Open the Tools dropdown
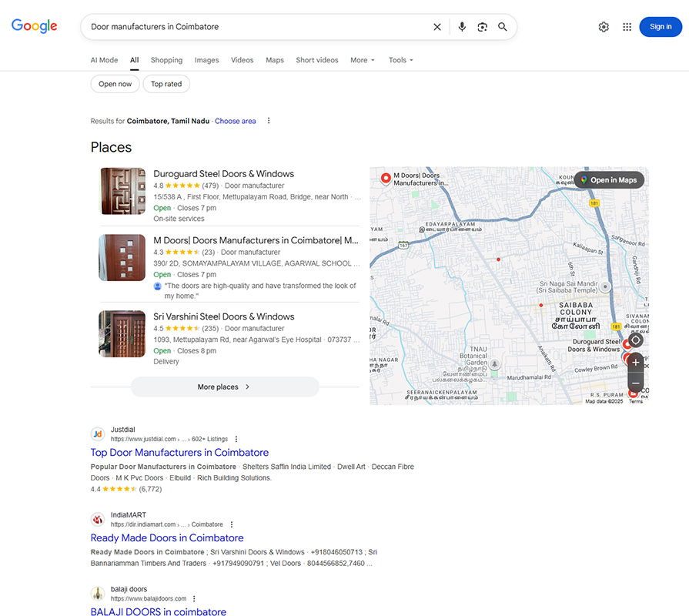 point(400,60)
